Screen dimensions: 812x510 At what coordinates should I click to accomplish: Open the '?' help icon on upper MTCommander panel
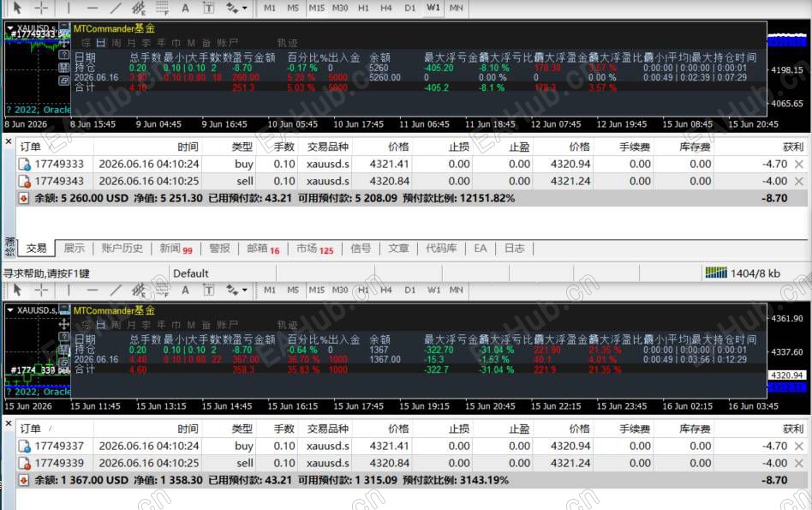(64, 54)
